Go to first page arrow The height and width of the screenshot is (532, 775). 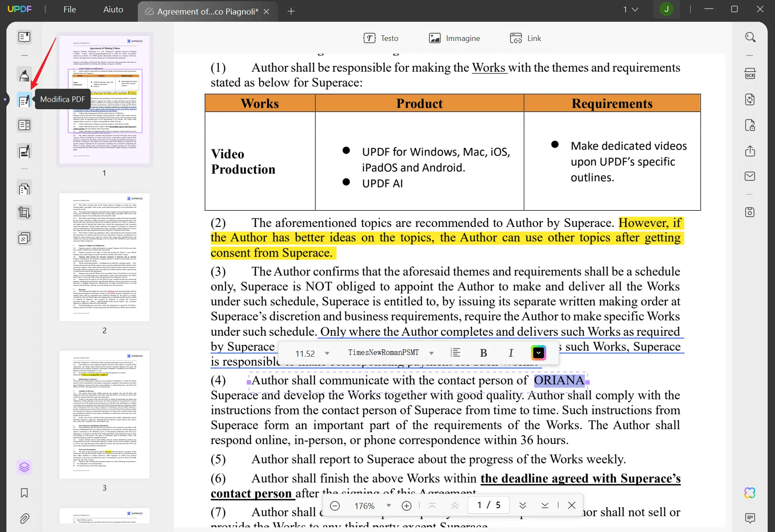(x=432, y=506)
